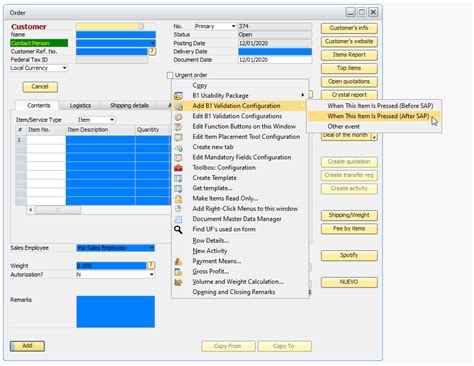Click the Edit Function Buttons icon
474x366 pixels.
point(178,127)
